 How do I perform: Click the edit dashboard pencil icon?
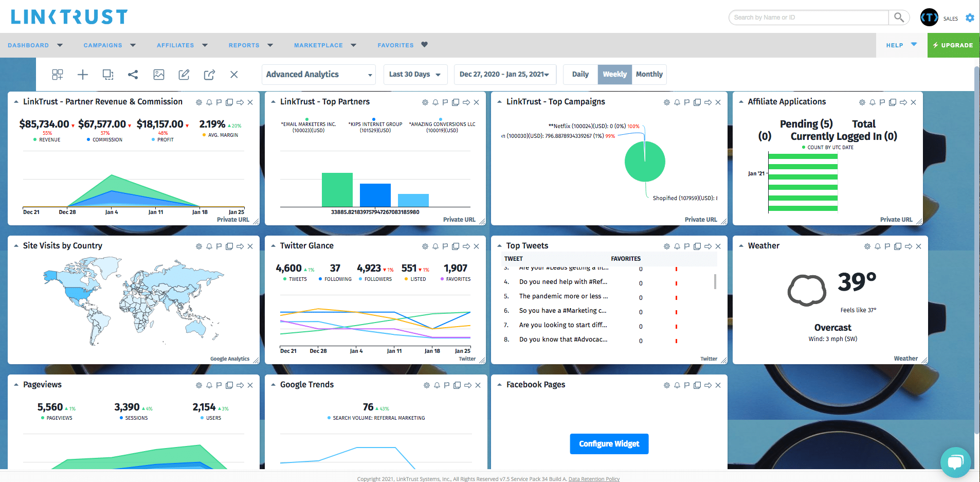[184, 75]
